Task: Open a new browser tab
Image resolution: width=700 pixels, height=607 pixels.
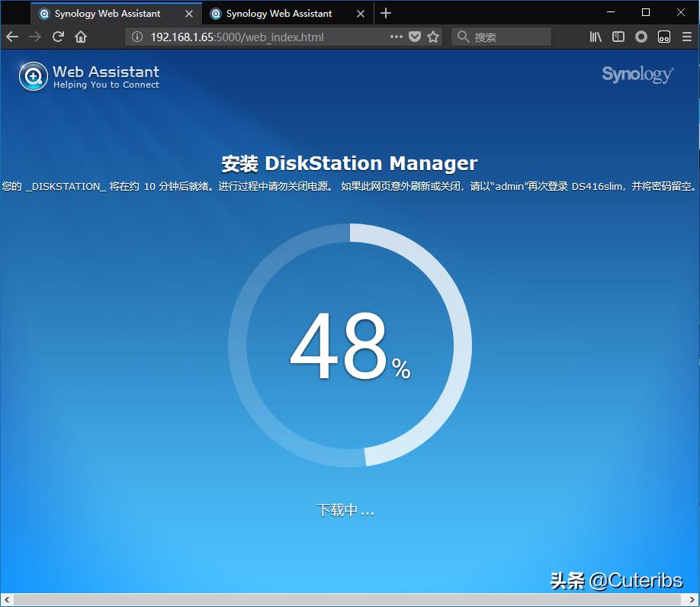Action: point(386,13)
